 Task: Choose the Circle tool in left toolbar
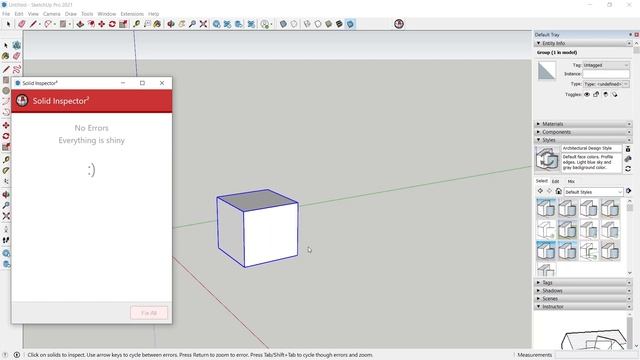pos(6,91)
